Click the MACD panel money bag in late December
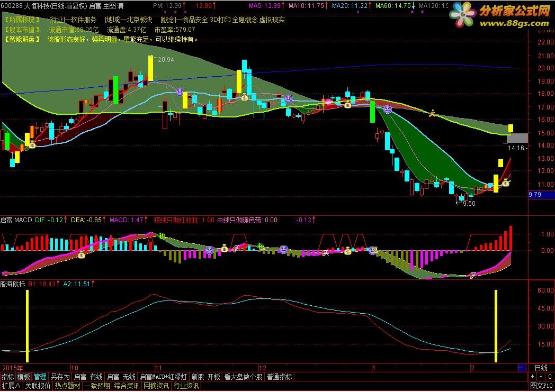 pos(348,251)
